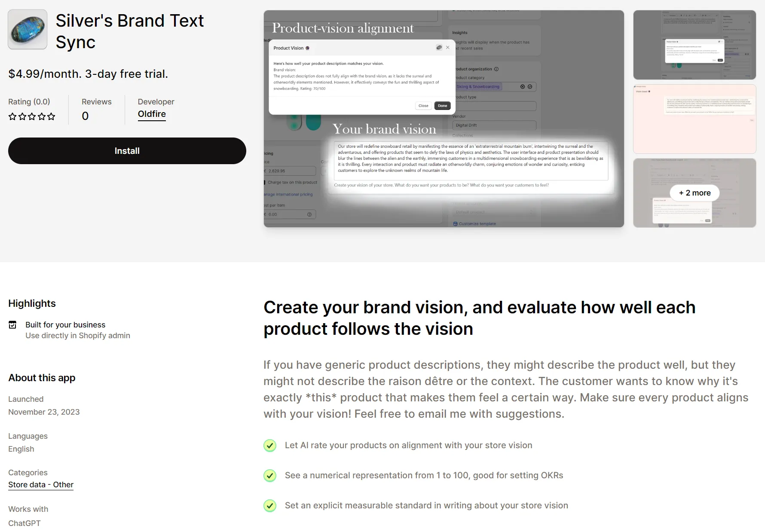Screen dimensions: 765x532
Task: Click the Close button in the screenshot dialog
Action: [423, 106]
